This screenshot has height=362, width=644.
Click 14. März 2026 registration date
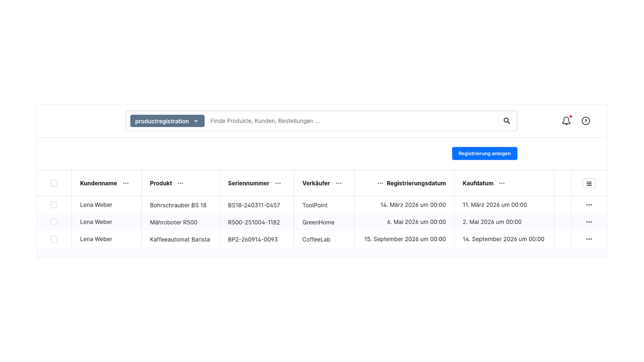click(x=413, y=205)
